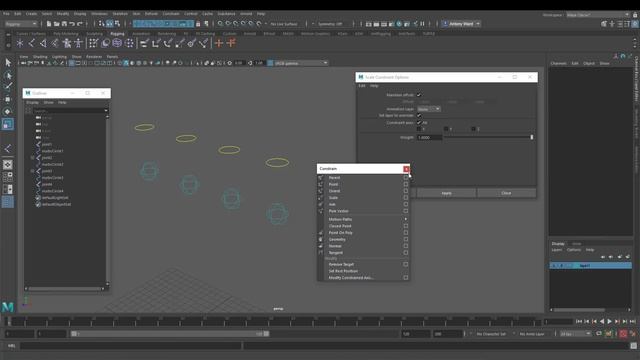Screen dimensions: 640x360
Task: Select nurbsCircle1 in the Outliner
Action: click(x=52, y=151)
